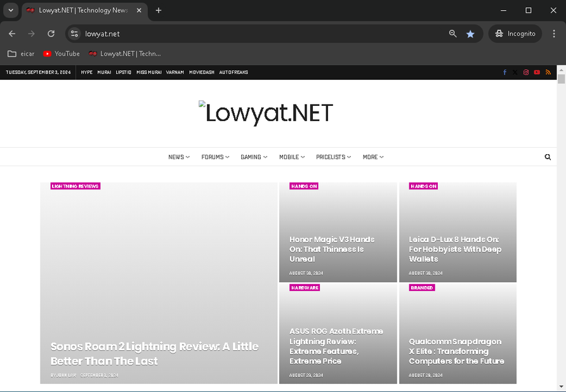Minimize the Chrome window
Screen dimensions: 566x392
click(x=504, y=10)
